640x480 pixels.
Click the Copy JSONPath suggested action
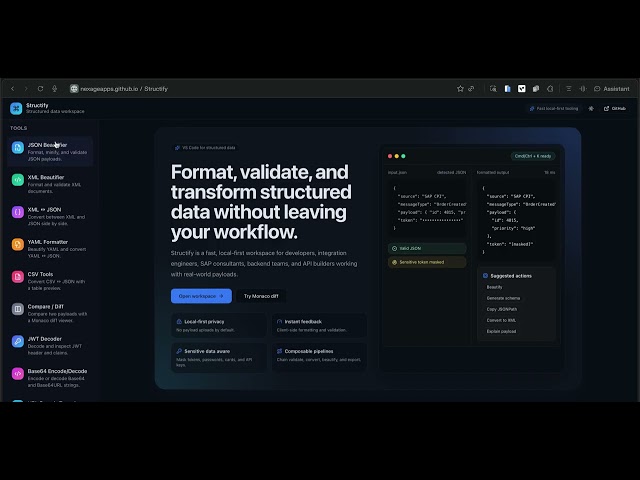click(x=502, y=309)
